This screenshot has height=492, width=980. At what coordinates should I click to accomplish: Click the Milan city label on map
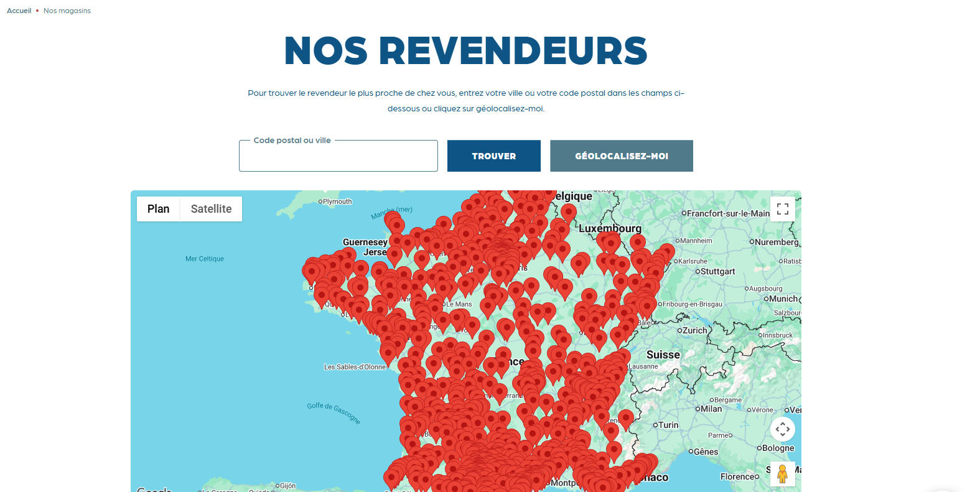(711, 409)
